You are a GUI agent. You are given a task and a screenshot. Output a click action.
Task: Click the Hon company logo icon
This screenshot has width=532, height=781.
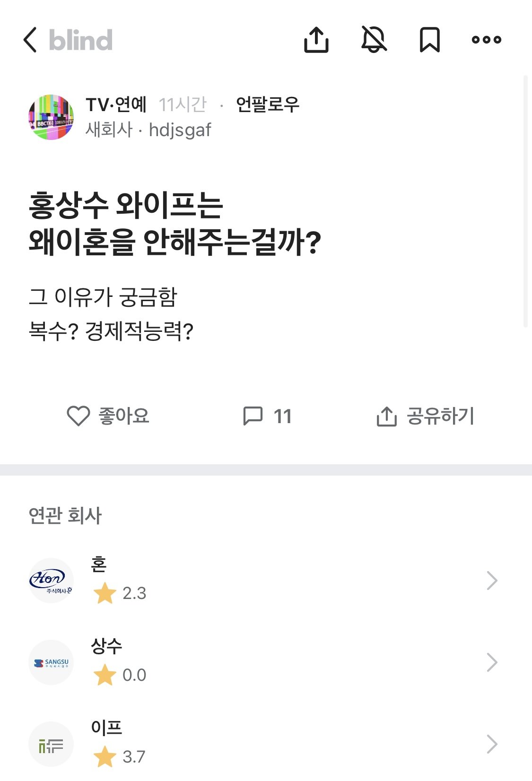(x=51, y=581)
